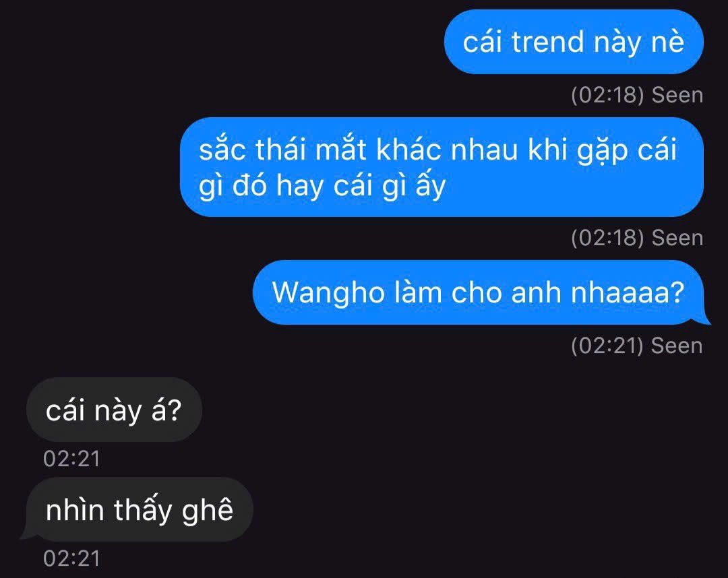The height and width of the screenshot is (578, 728).
Task: Click "Seen" label under the "sắc thái mắt" message
Action: click(x=677, y=238)
